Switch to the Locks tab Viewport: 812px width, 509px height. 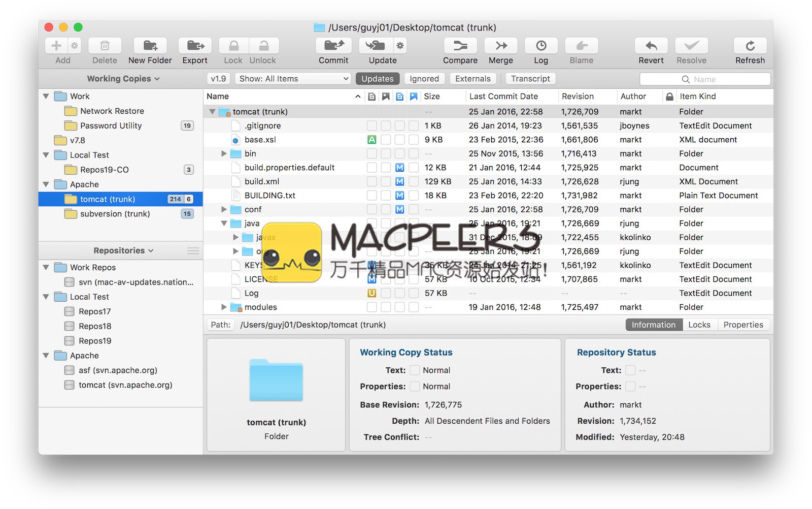699,325
